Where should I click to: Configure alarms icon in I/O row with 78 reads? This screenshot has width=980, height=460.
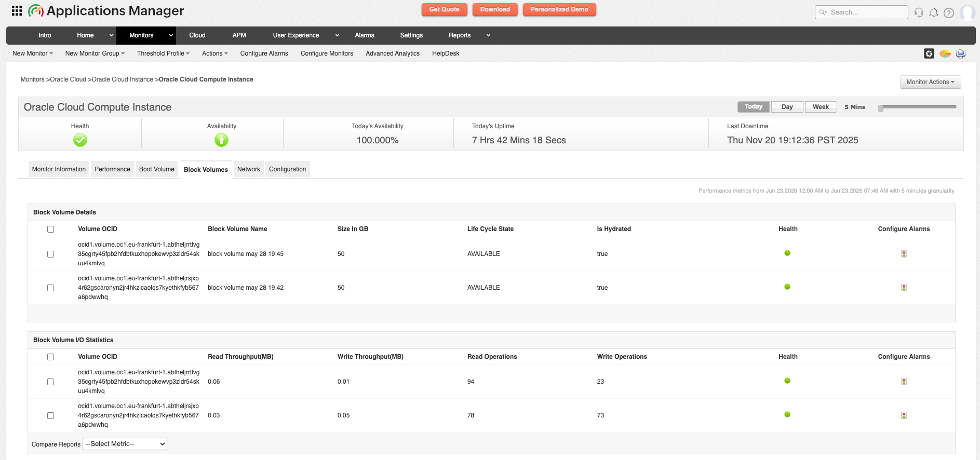tap(904, 415)
